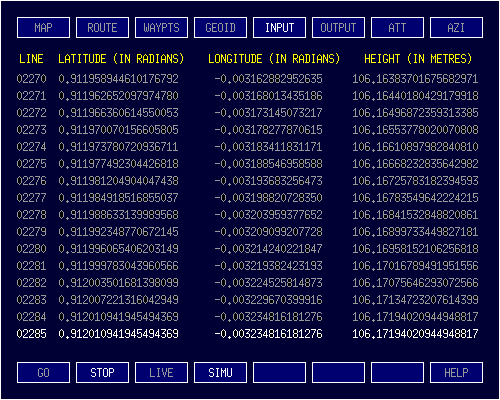
Task: Select line number 02274
Action: tap(31, 147)
